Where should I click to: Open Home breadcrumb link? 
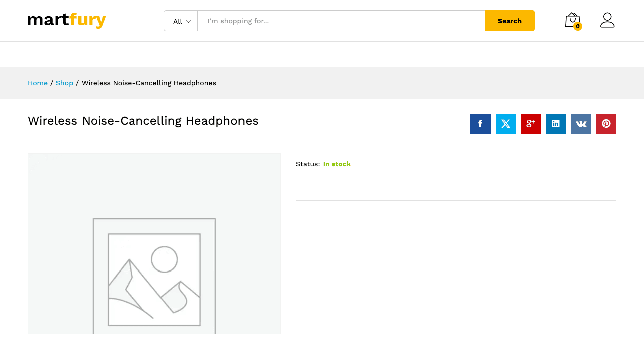(38, 83)
